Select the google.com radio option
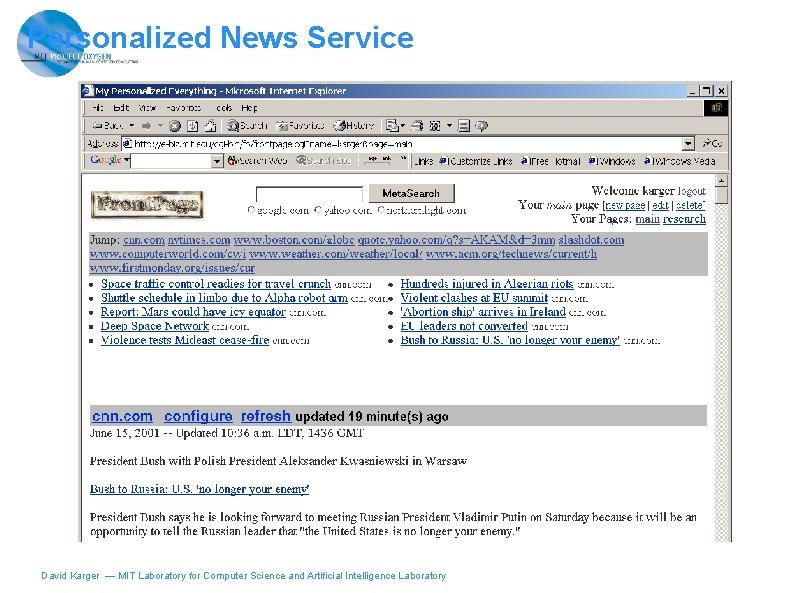The width and height of the screenshot is (791, 593). 251,210
